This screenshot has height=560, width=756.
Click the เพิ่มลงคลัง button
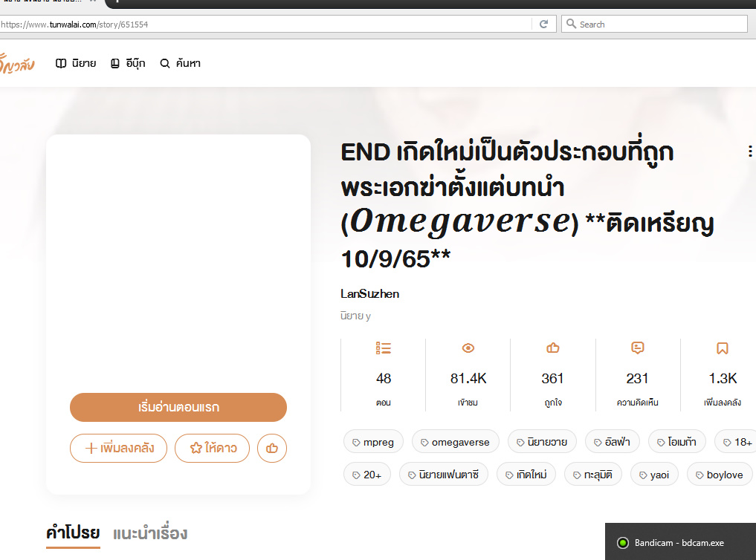[119, 449]
